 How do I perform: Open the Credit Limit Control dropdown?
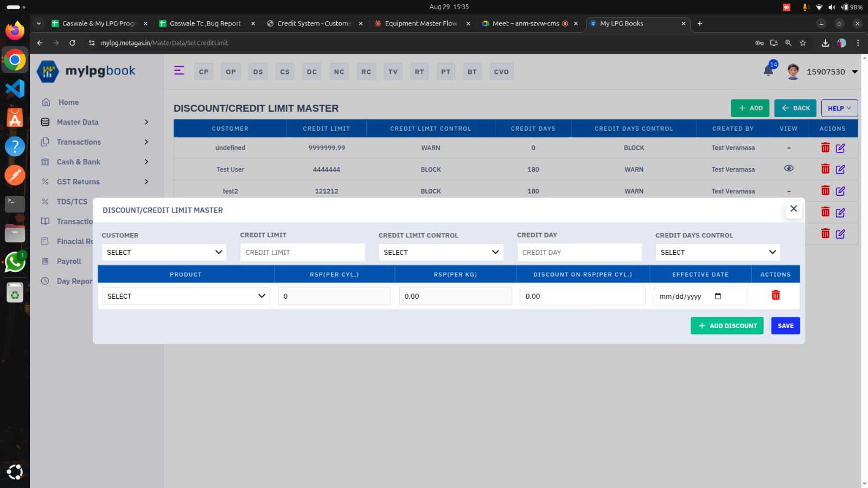(441, 252)
